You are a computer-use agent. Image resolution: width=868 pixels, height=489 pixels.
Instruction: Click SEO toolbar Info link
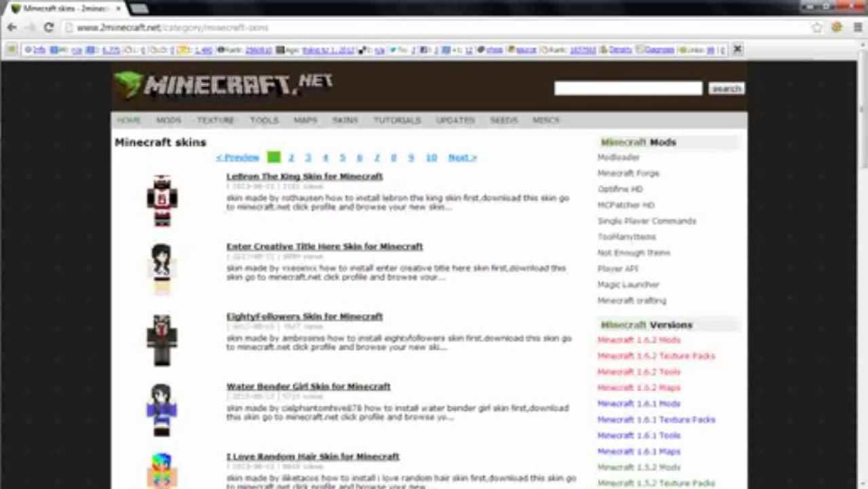39,50
